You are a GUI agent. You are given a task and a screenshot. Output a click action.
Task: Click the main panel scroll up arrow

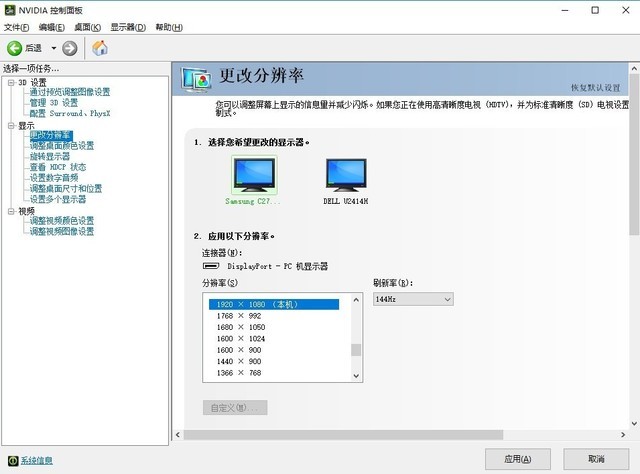click(634, 69)
